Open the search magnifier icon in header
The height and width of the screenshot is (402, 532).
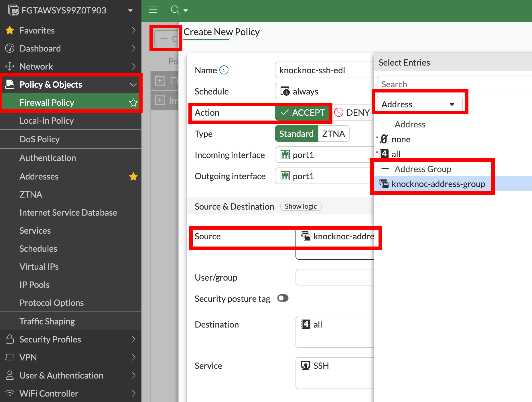tap(175, 10)
